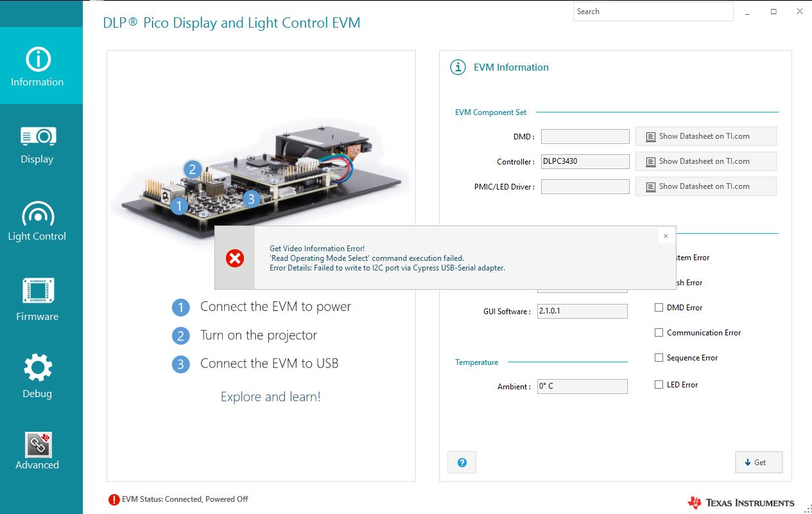Toggle the Communication Error checkbox
812x514 pixels.
coord(659,333)
